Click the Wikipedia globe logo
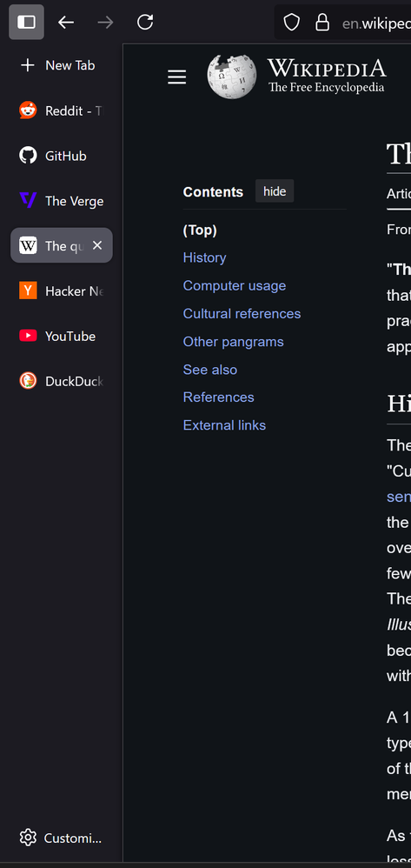Image resolution: width=411 pixels, height=868 pixels. click(x=232, y=77)
